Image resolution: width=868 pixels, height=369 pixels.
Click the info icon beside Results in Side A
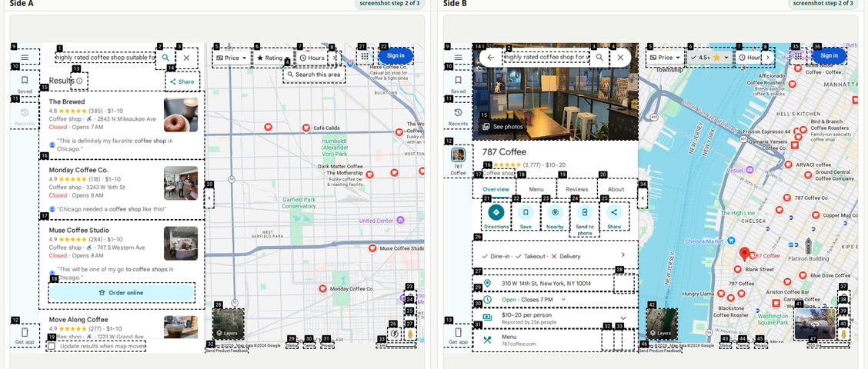click(79, 81)
